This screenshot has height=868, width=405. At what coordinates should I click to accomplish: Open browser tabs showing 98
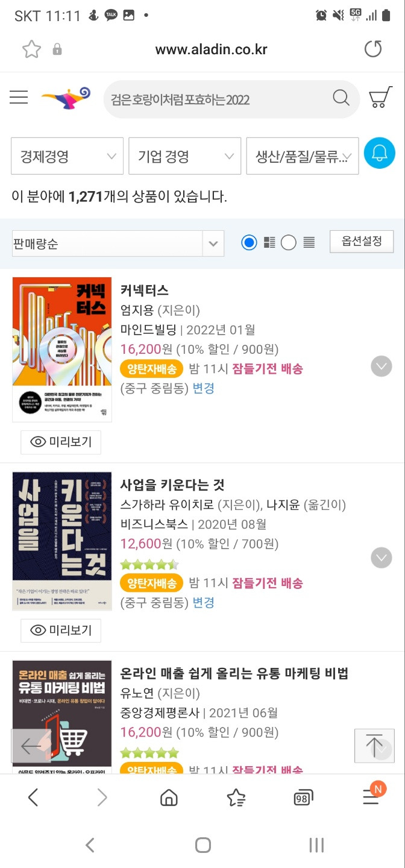(303, 797)
